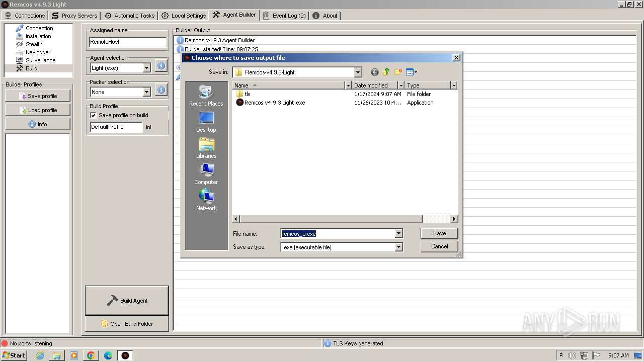Open About tab
The image size is (644, 362).
325,16
